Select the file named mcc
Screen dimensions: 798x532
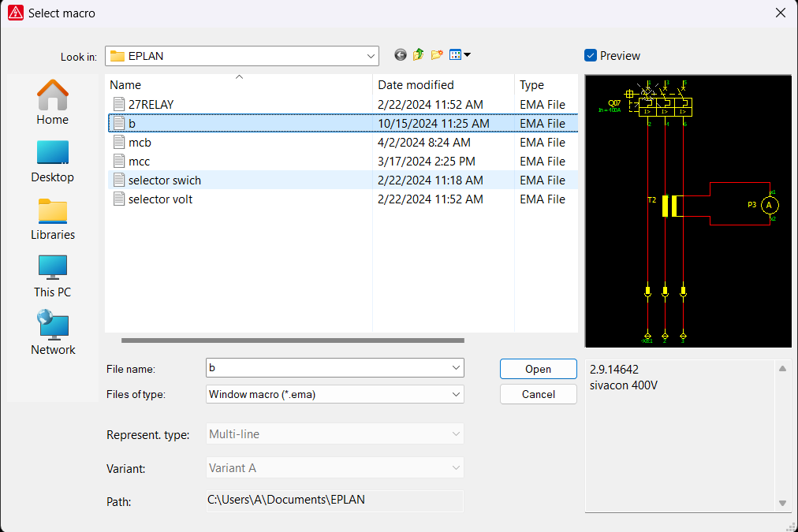(139, 162)
